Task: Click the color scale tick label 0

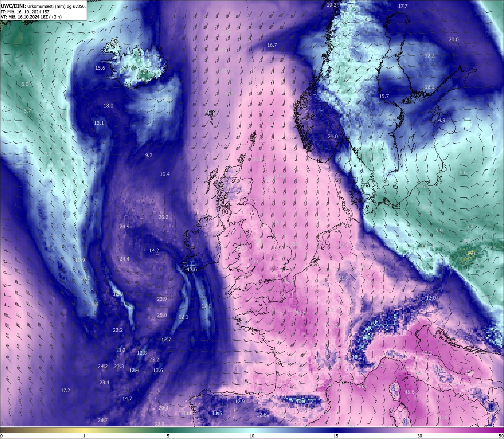Action: pos(2,436)
